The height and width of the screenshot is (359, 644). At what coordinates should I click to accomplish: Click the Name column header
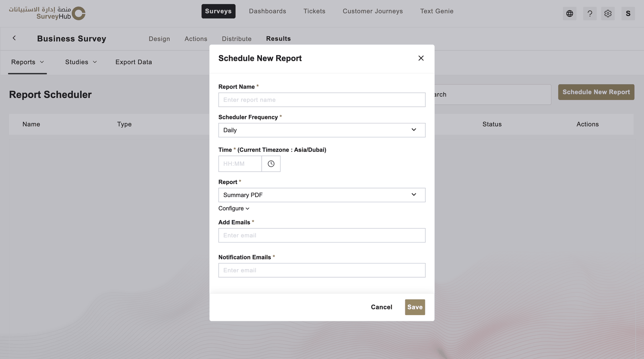31,124
